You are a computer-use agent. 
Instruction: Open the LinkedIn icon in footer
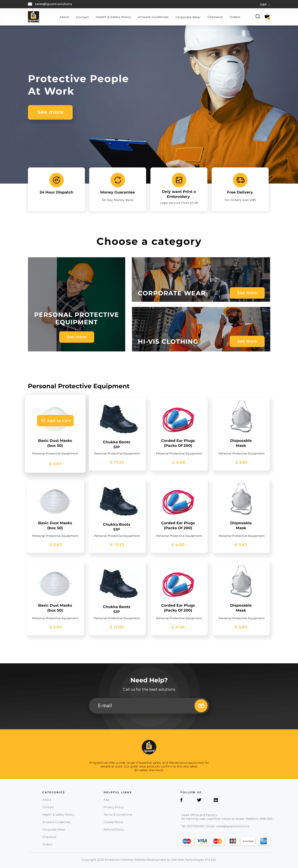[216, 800]
